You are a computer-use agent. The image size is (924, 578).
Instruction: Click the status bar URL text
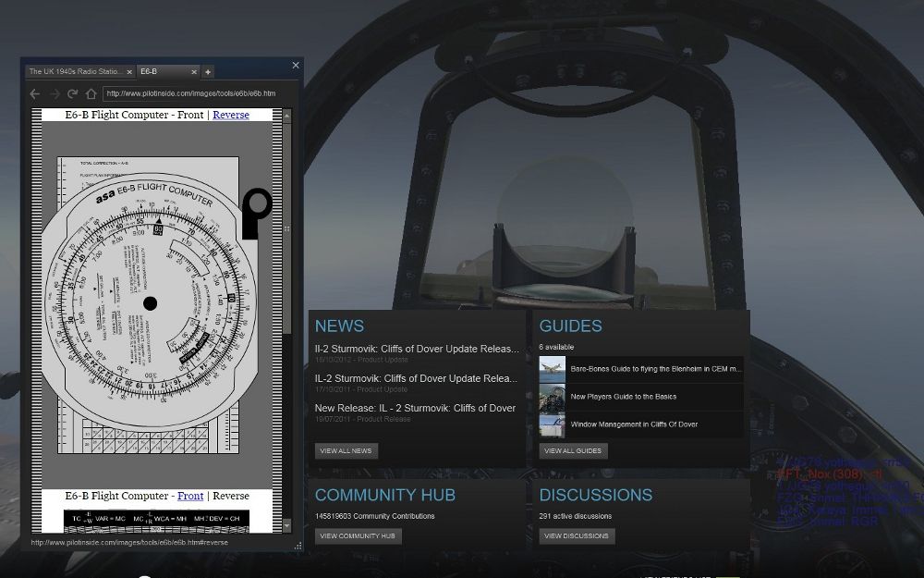[129, 543]
